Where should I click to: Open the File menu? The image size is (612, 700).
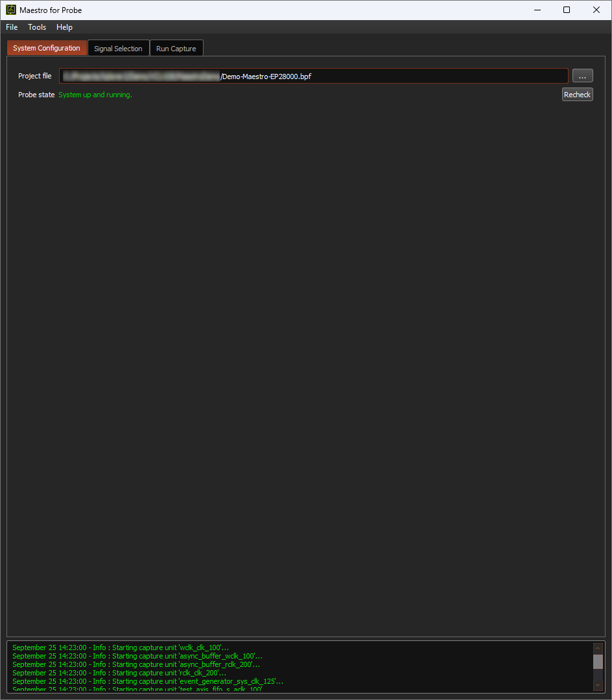point(12,27)
